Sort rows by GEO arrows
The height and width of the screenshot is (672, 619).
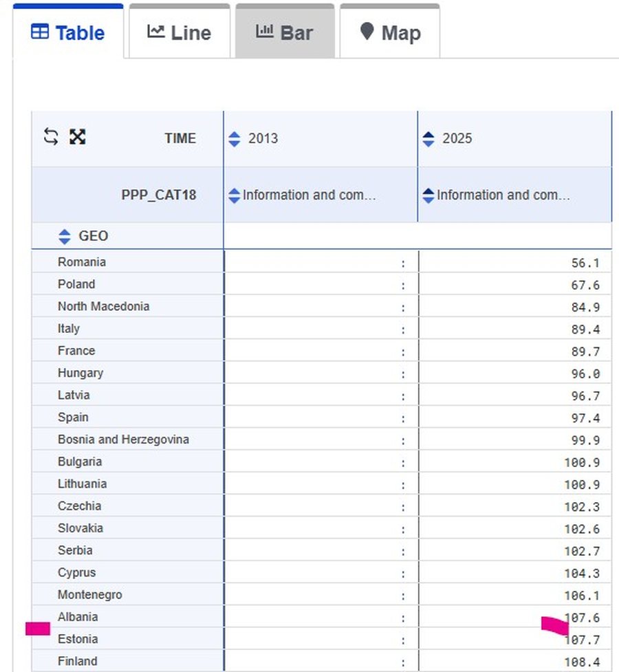click(x=64, y=237)
